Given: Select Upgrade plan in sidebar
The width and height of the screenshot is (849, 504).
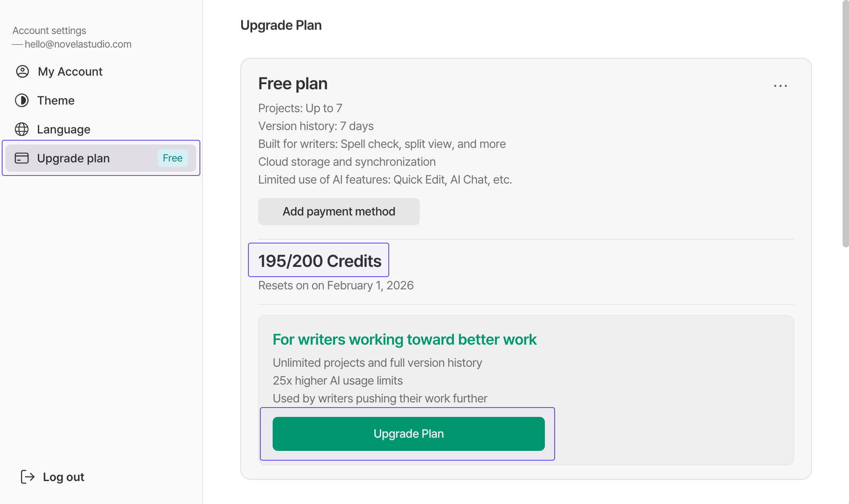Looking at the screenshot, I should point(101,158).
